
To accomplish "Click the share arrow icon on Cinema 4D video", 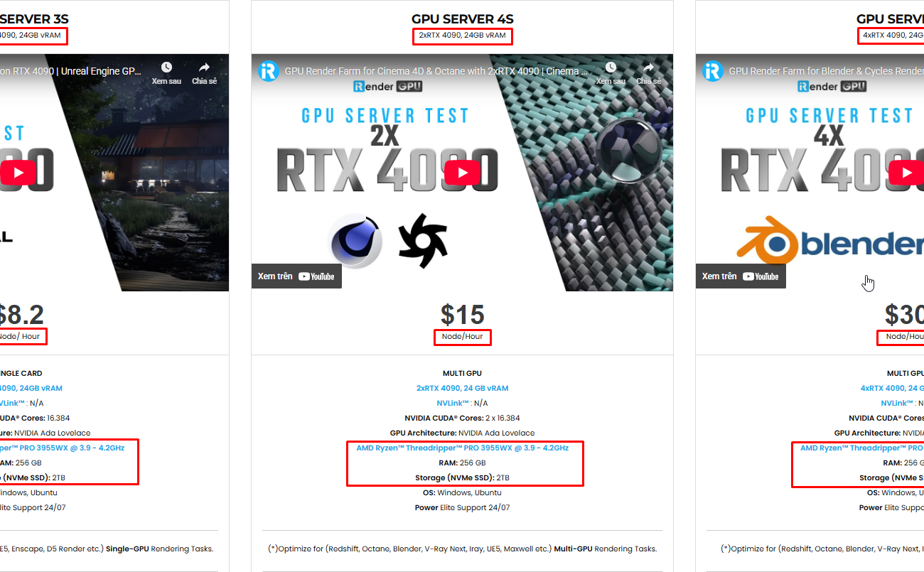I will pos(648,68).
